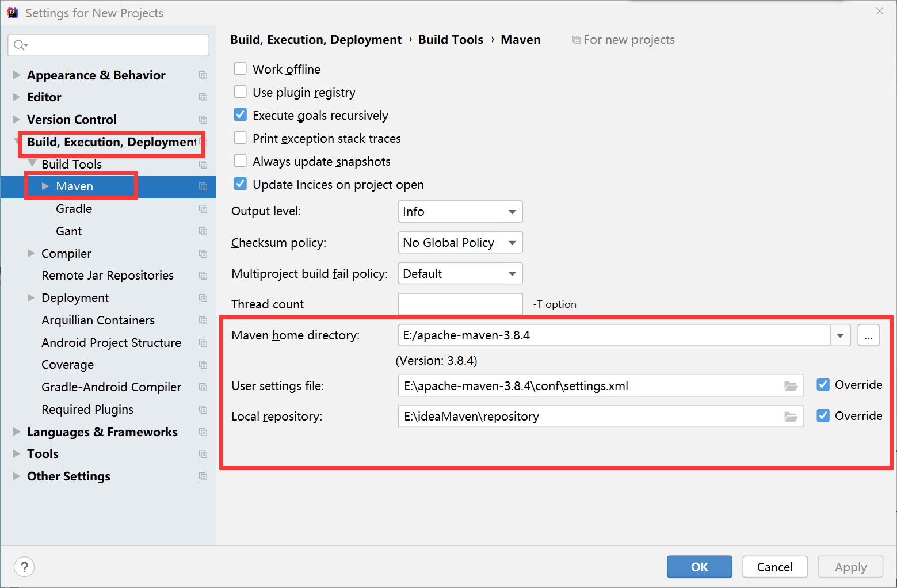
Task: Click the project-level icon beside Coverage
Action: (203, 365)
